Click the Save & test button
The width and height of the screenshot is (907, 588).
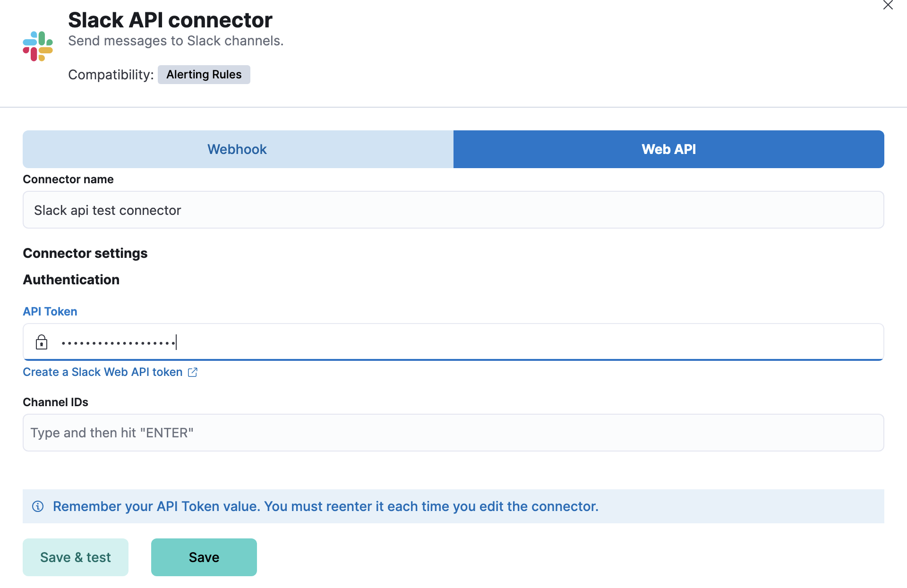point(75,557)
